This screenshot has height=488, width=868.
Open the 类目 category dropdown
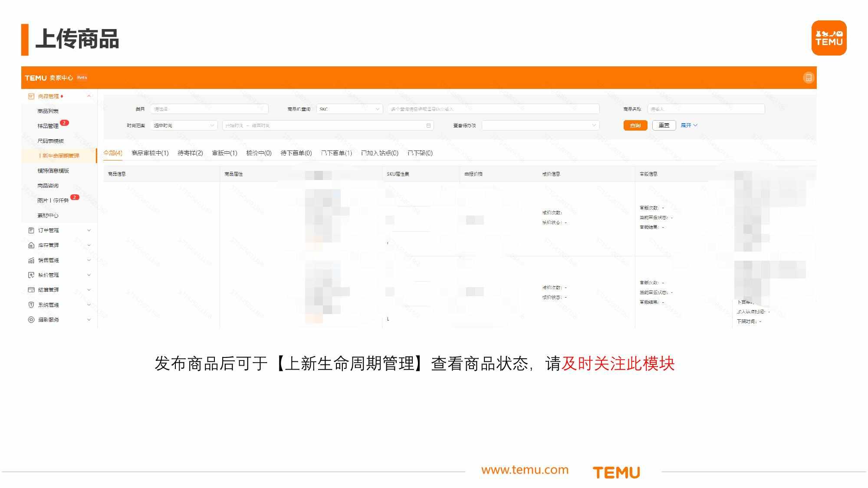209,109
